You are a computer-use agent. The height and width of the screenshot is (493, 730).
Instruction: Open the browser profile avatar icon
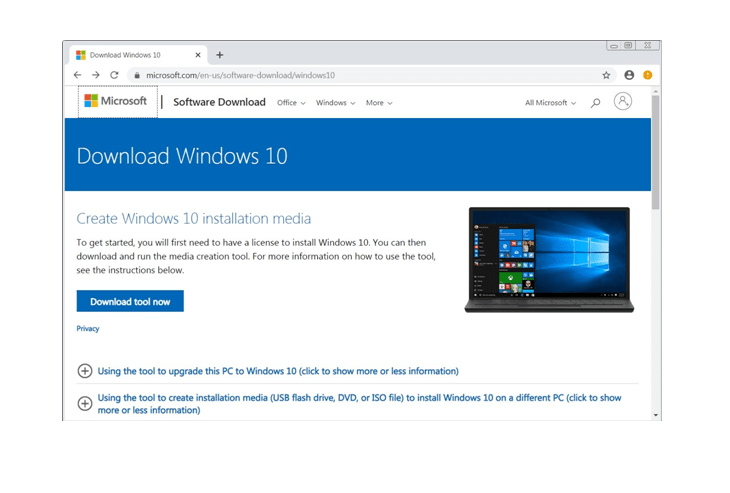629,75
